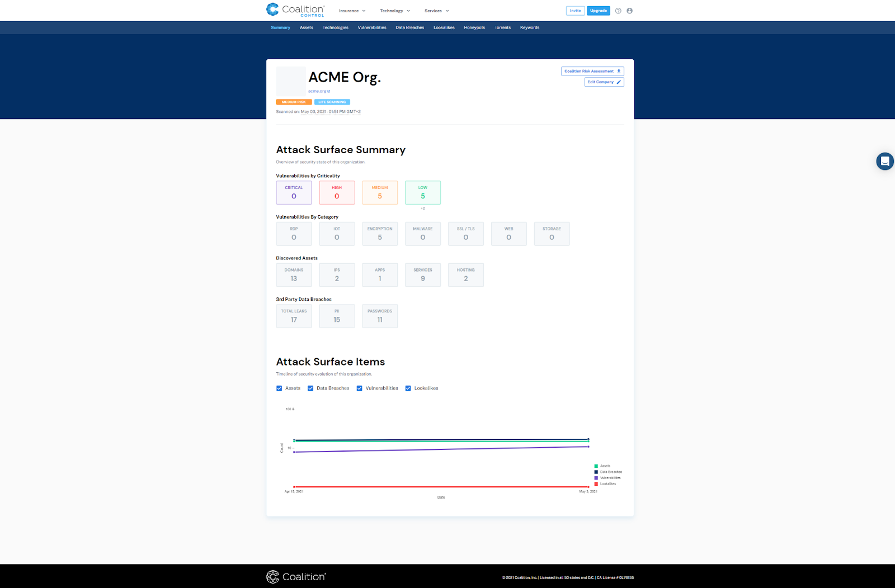This screenshot has height=588, width=895.
Task: Toggle the Data Breaches checkbox
Action: point(310,388)
